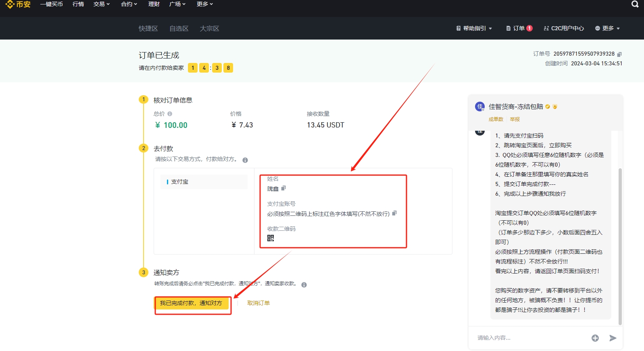Copy the 支付宝账号 instruction text
This screenshot has height=351, width=644.
point(394,213)
